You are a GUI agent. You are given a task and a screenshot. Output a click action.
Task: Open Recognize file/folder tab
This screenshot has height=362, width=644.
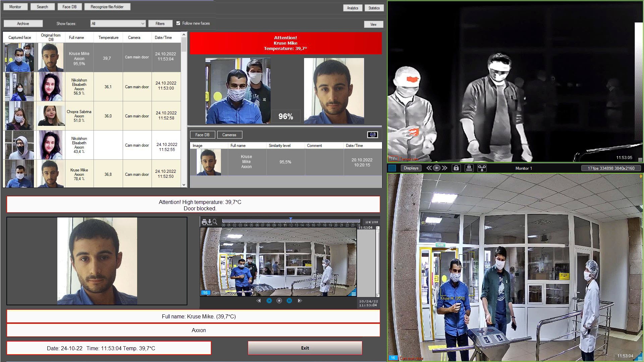(x=107, y=7)
